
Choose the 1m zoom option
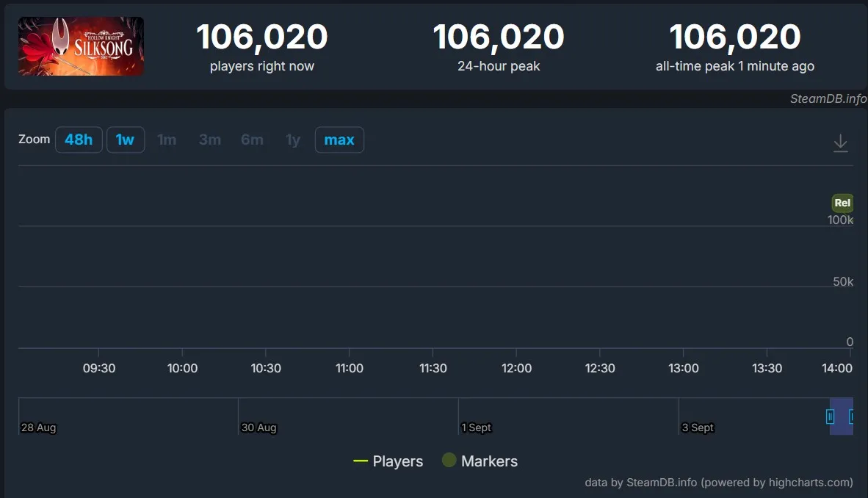pos(167,140)
